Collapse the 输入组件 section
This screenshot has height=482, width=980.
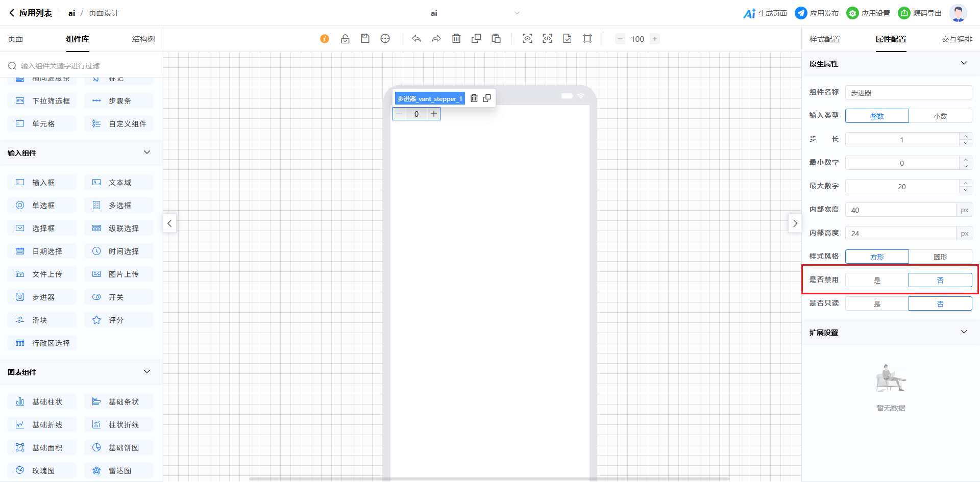(147, 153)
